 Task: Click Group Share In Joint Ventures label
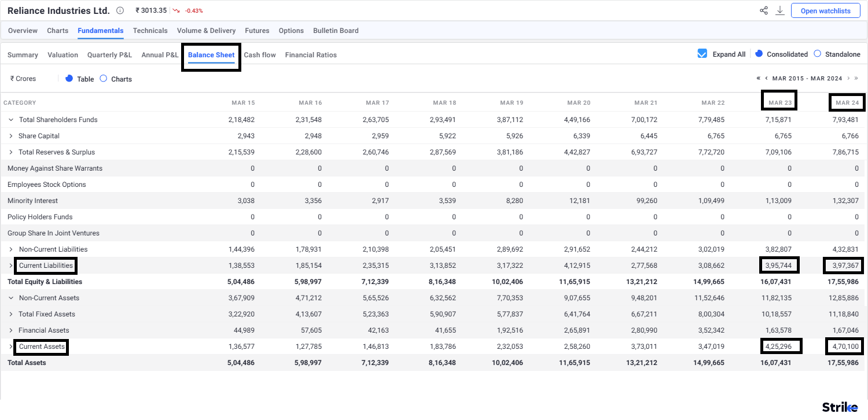point(53,233)
